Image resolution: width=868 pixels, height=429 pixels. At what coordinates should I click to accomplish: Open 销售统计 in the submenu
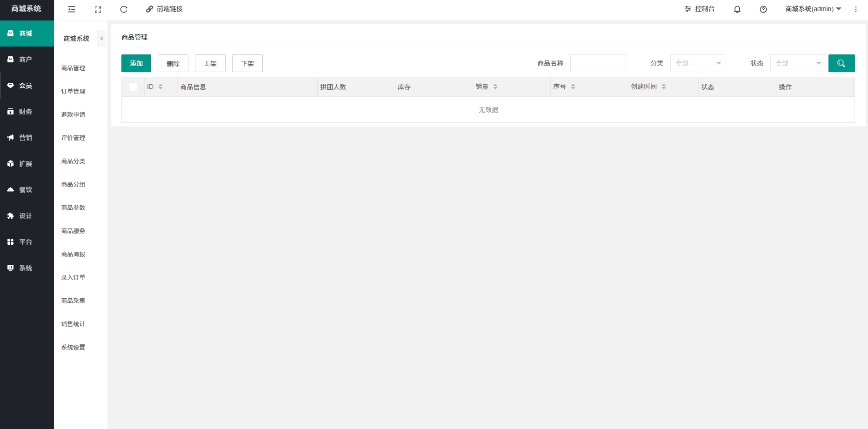pyautogui.click(x=73, y=324)
